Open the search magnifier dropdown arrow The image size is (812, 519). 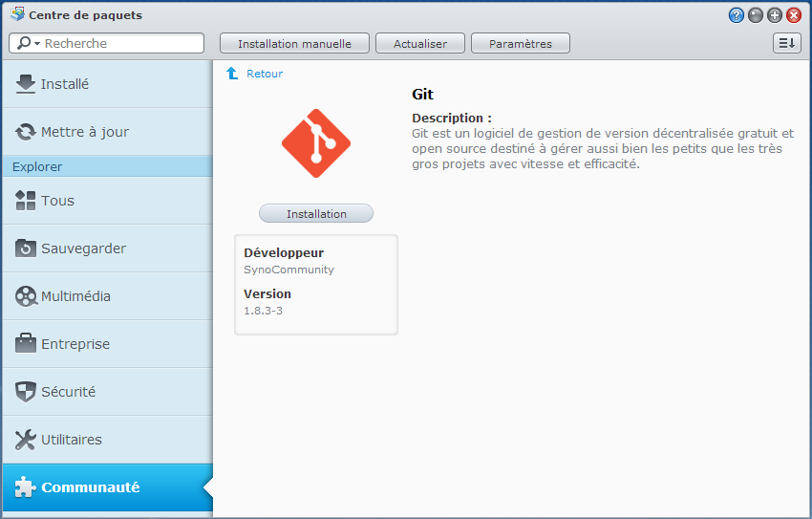(37, 44)
